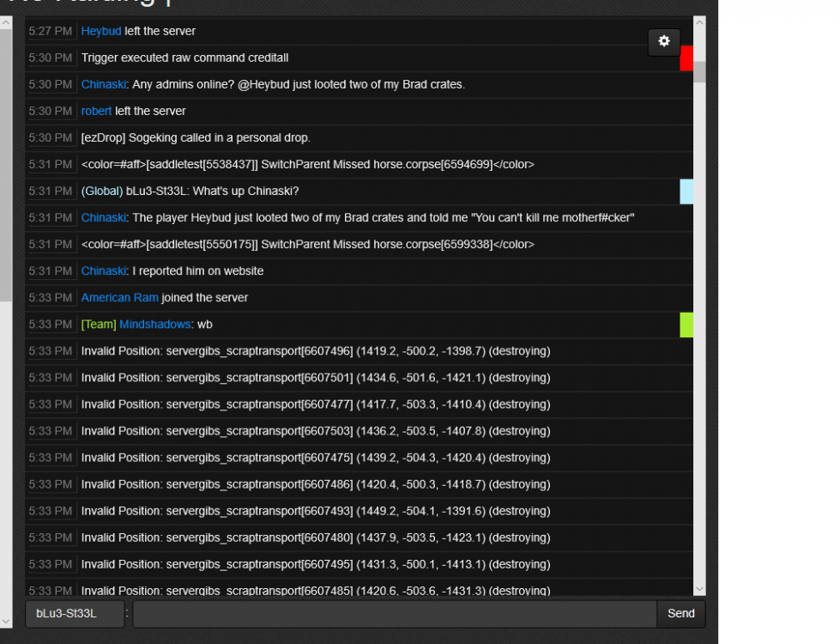Click the light blue marker on the Global message
Image resolution: width=840 pixels, height=644 pixels.
pos(686,191)
